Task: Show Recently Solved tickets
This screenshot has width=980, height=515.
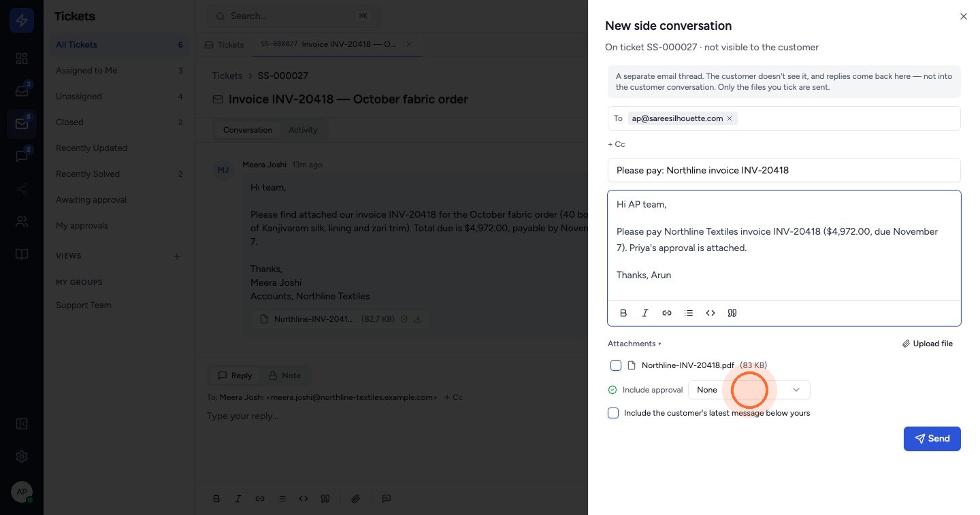Action: 120,174
